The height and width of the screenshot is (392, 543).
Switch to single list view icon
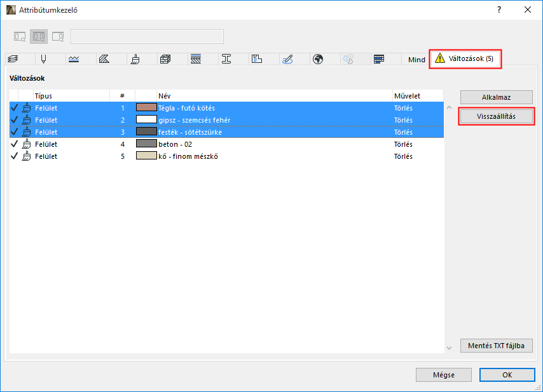(x=20, y=37)
